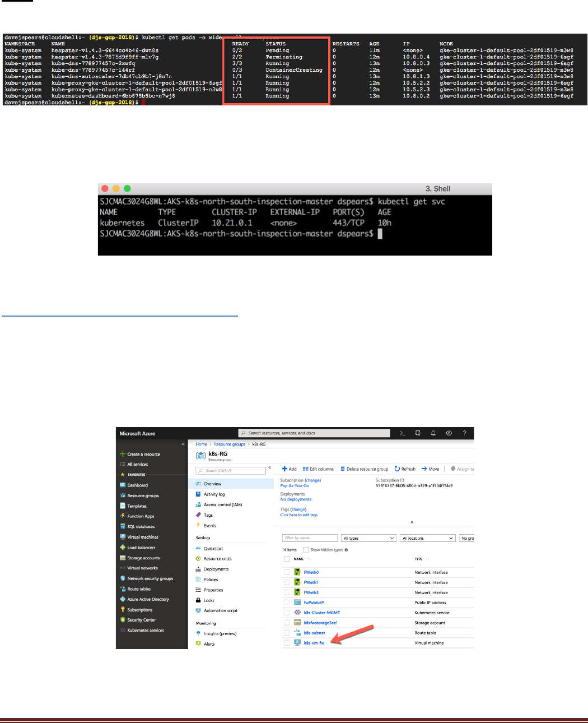Open Cloud Shell icon in Azure top bar
Viewport: 588px width, 723px height.
tap(402, 433)
